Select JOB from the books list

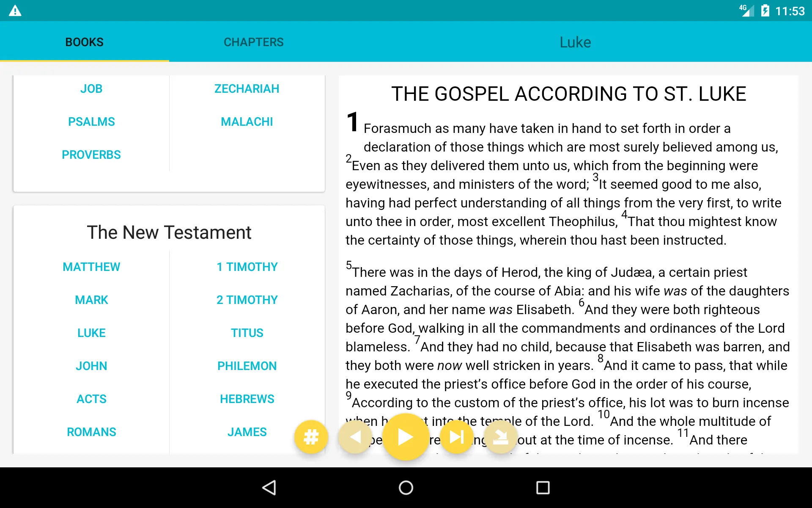point(91,89)
